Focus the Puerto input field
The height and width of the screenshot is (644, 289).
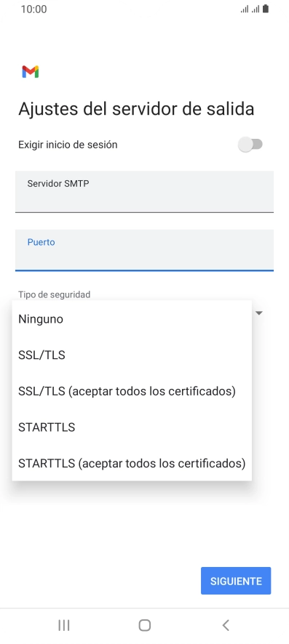point(144,251)
